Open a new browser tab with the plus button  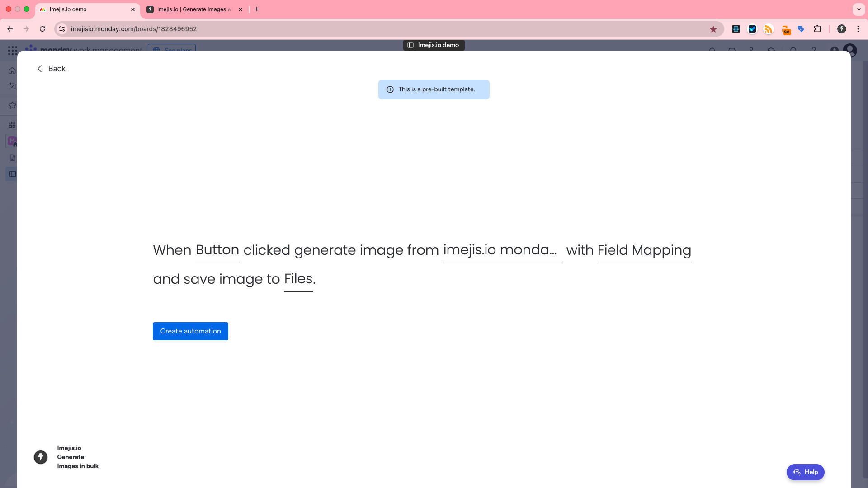coord(257,9)
